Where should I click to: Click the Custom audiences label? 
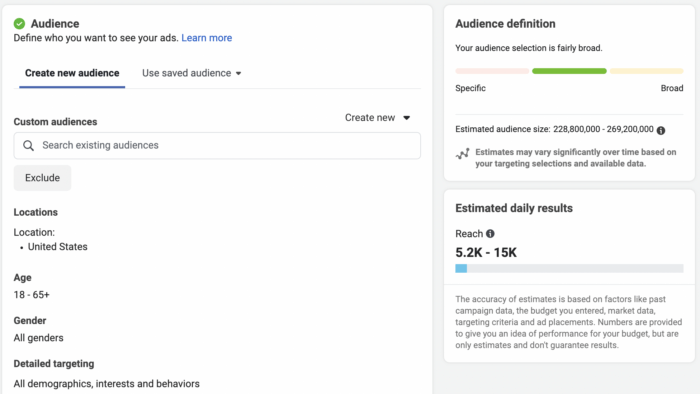pos(55,122)
